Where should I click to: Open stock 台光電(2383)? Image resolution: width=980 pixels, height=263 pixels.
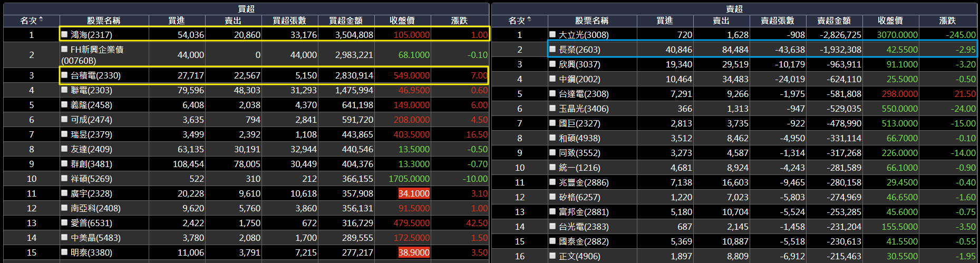(584, 227)
